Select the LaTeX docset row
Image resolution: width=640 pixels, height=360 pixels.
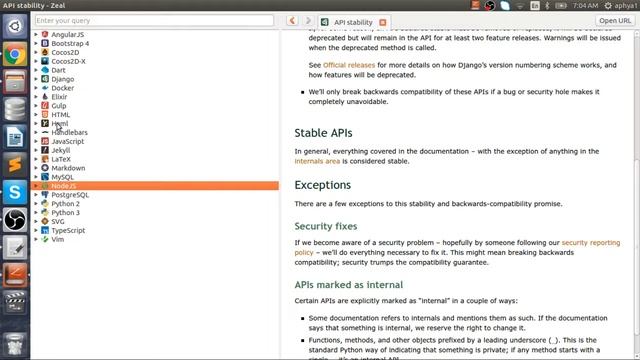pos(155,159)
